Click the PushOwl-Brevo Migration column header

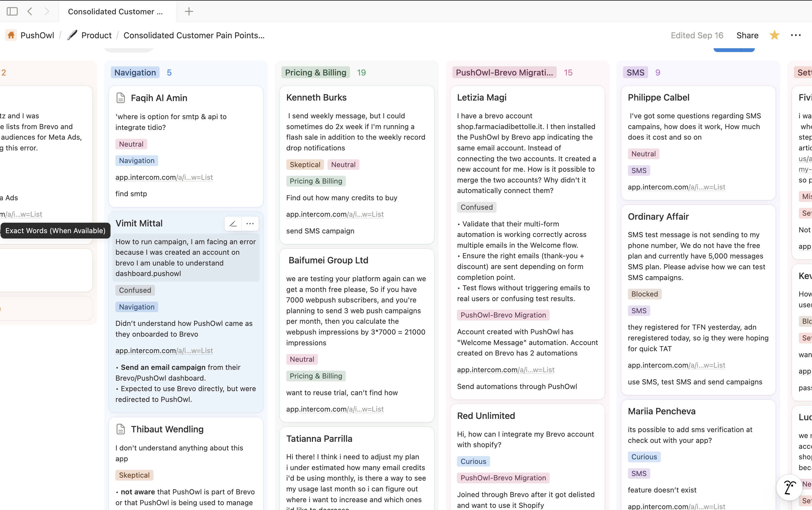pyautogui.click(x=504, y=73)
